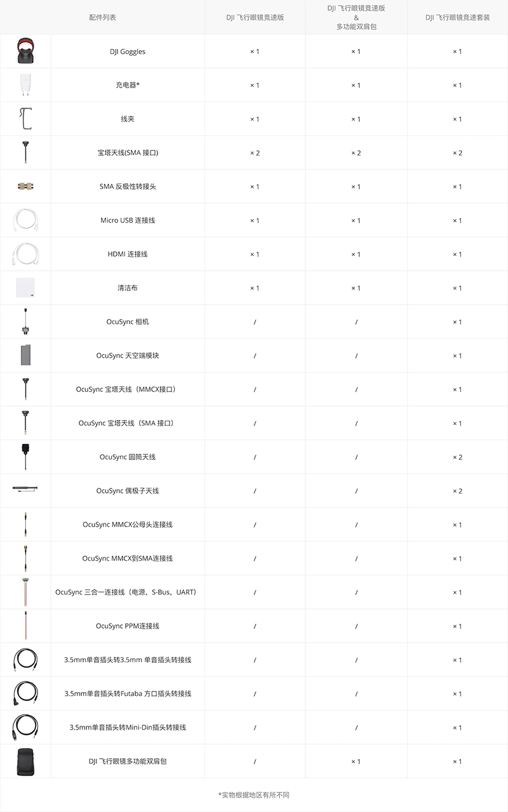Image resolution: width=508 pixels, height=812 pixels.
Task: Click the OcuSync cylindrical antenna icon
Action: pyautogui.click(x=25, y=457)
